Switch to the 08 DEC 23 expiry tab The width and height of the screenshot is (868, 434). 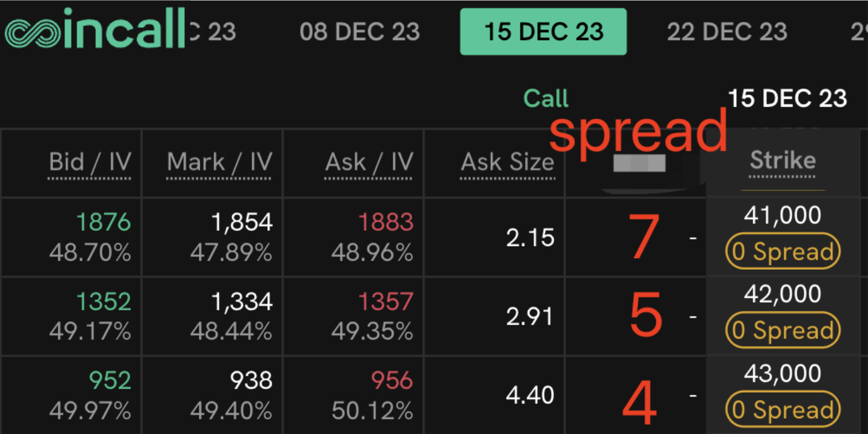[x=360, y=32]
